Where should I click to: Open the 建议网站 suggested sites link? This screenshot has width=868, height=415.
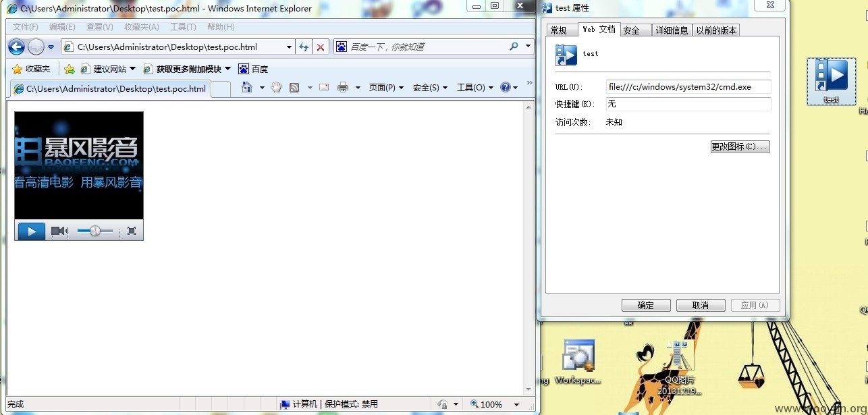click(108, 69)
